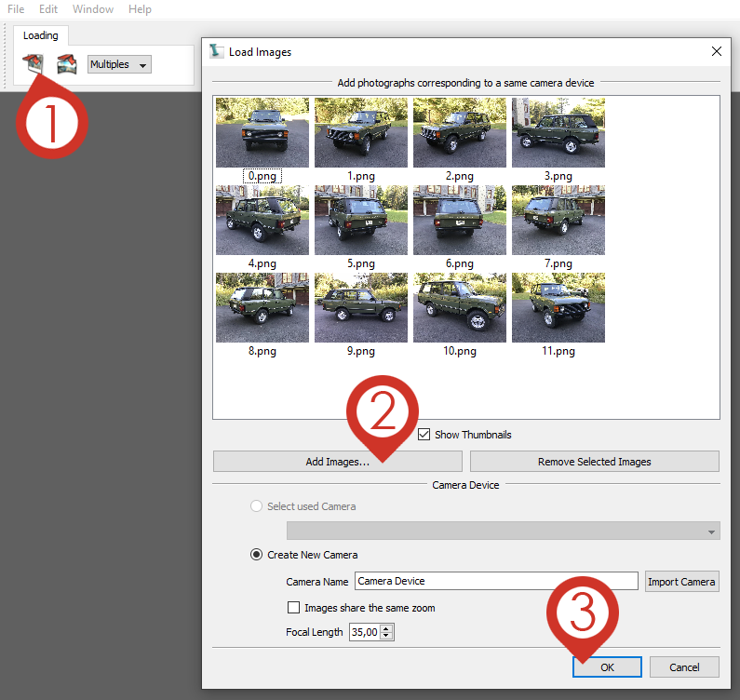Image resolution: width=740 pixels, height=700 pixels.
Task: Select thumbnail 5.png
Action: (361, 220)
